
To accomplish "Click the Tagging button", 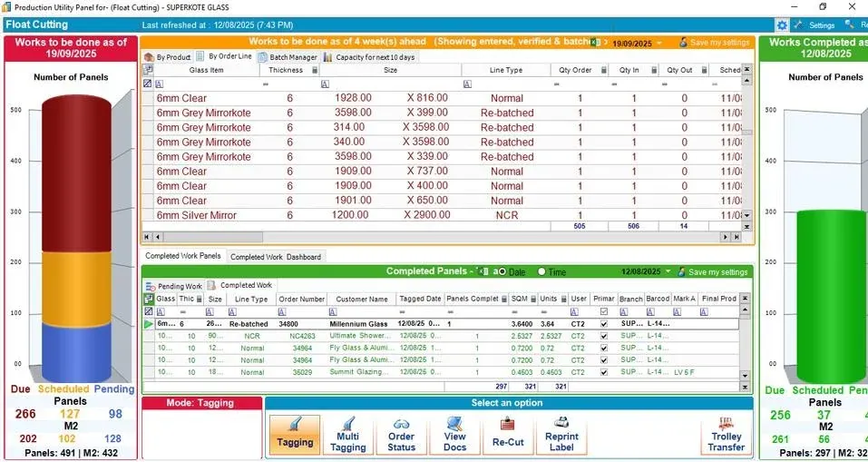I will point(295,435).
